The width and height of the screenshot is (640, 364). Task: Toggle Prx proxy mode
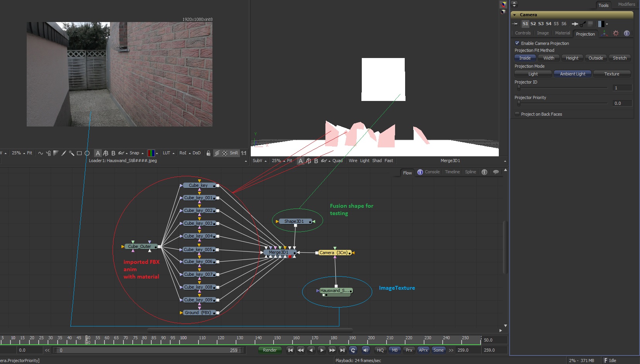(x=409, y=350)
